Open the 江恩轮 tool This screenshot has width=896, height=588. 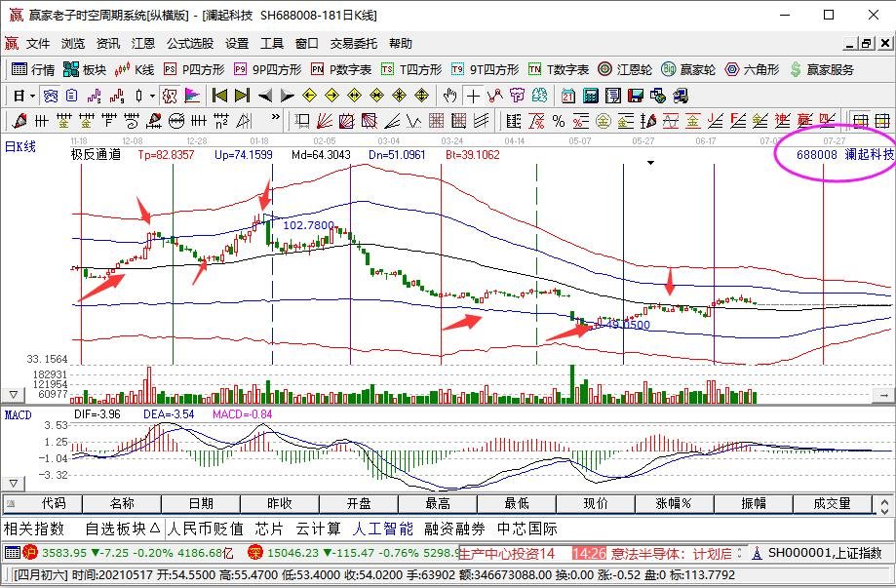[x=625, y=69]
